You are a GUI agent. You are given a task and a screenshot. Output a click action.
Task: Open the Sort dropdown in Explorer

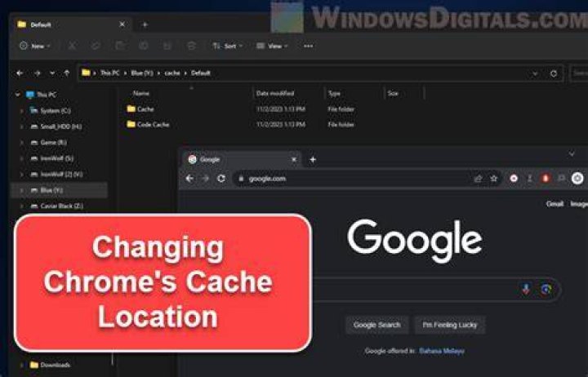(x=227, y=46)
